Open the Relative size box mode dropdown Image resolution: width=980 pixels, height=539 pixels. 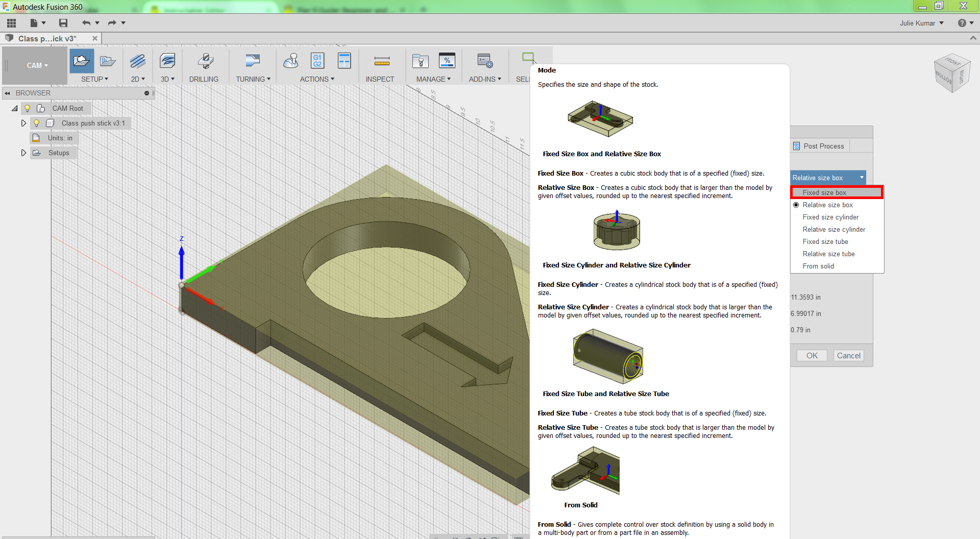click(x=827, y=178)
